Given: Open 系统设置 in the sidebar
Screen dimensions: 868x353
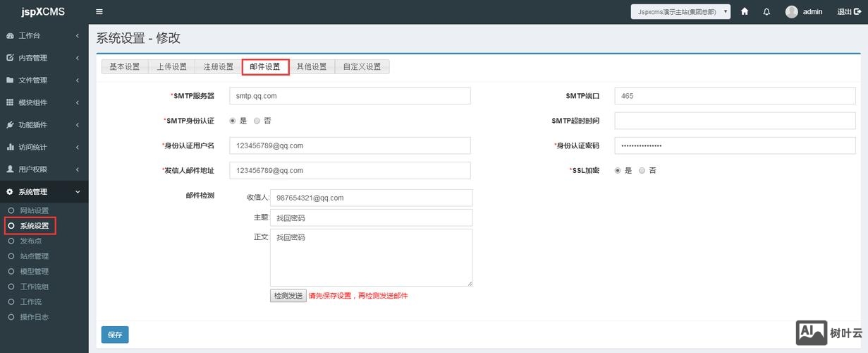Looking at the screenshot, I should 34,226.
